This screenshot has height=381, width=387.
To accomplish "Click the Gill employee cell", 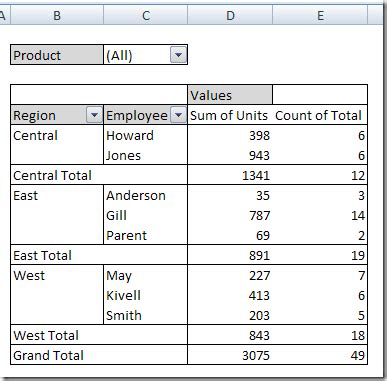I will click(x=146, y=215).
